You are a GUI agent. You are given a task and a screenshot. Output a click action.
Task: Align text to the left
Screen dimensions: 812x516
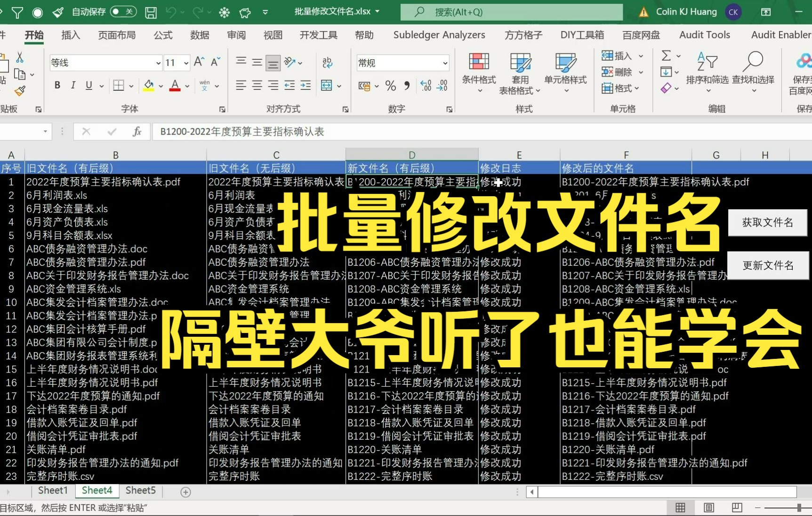[241, 85]
